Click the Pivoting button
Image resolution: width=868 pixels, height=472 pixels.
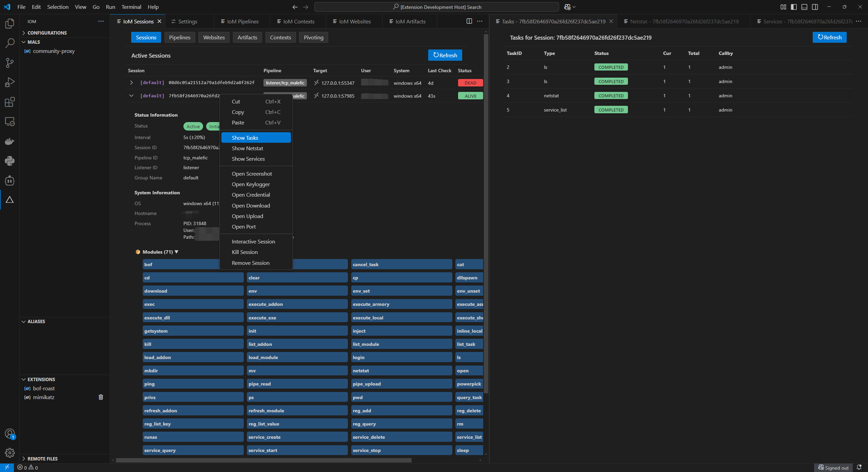point(313,37)
